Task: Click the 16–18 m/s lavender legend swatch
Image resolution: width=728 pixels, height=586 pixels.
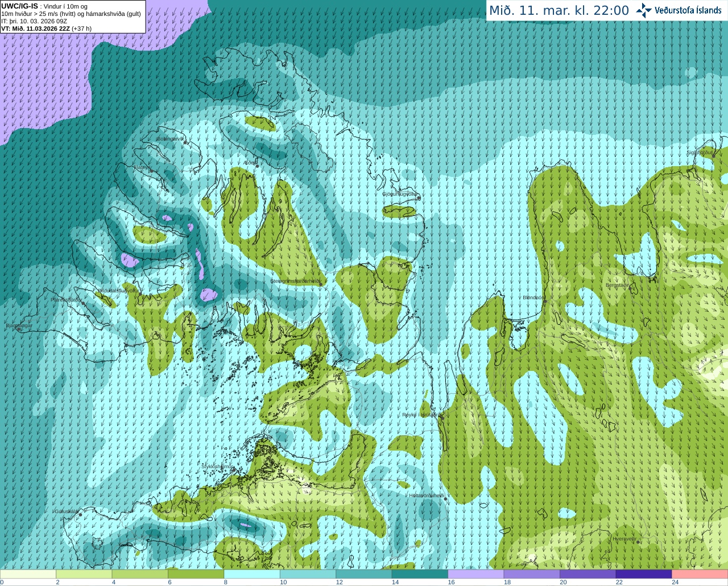Action: pos(476,574)
